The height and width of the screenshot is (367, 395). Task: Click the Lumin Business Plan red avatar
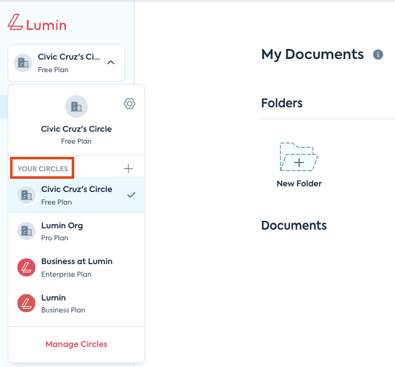click(x=26, y=303)
